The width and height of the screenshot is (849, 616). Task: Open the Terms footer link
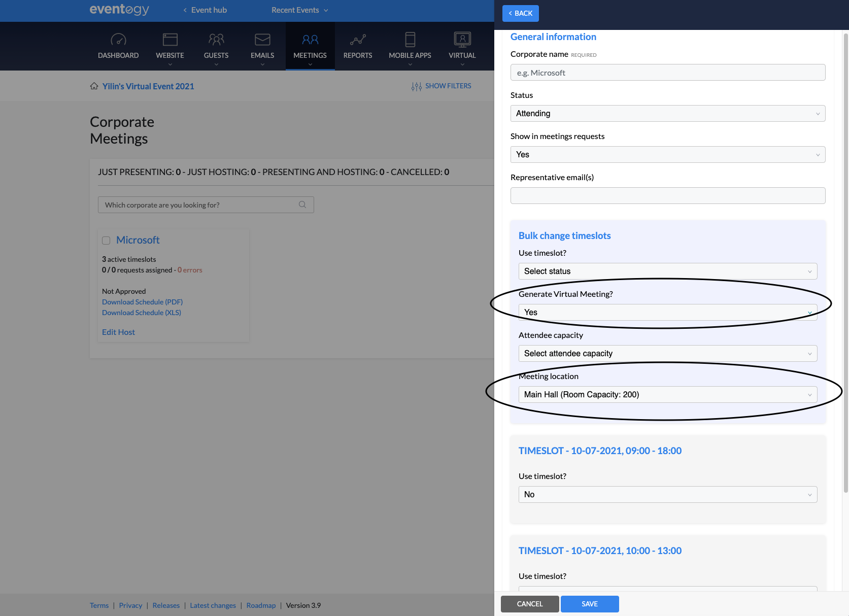click(x=99, y=605)
